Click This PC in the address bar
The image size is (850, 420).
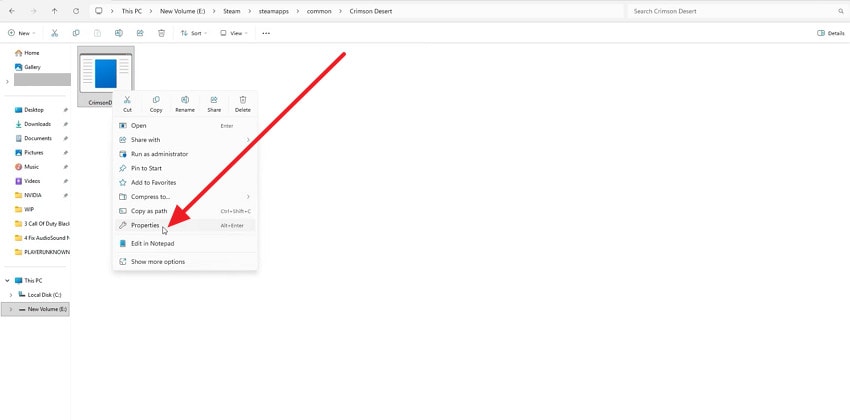[132, 11]
